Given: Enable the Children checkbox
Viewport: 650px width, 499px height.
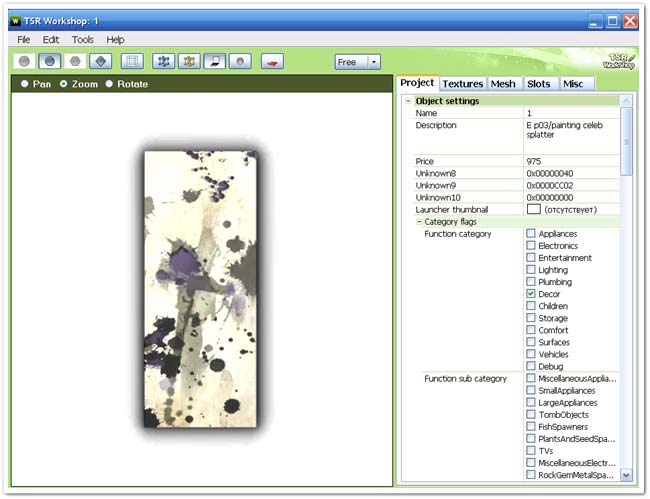Looking at the screenshot, I should (x=531, y=305).
